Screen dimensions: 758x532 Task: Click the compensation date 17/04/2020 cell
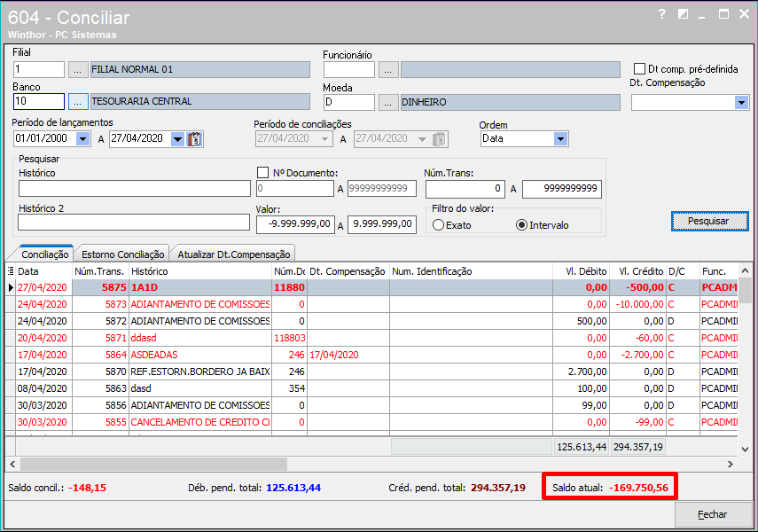(x=348, y=355)
